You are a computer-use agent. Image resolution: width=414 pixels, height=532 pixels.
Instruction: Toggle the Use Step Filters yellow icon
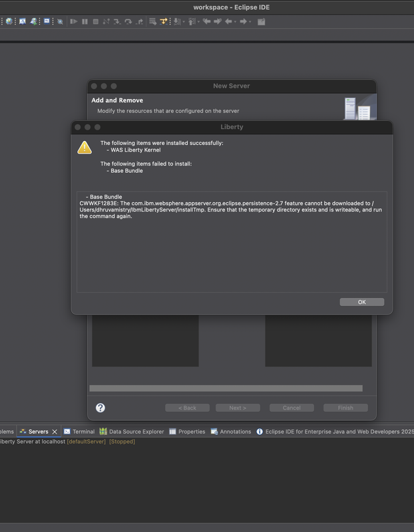[164, 22]
